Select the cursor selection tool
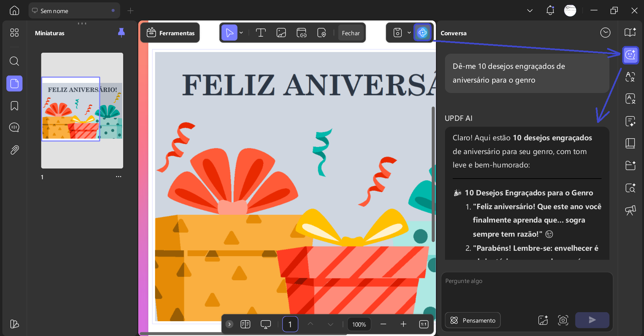644x336 pixels. 230,33
